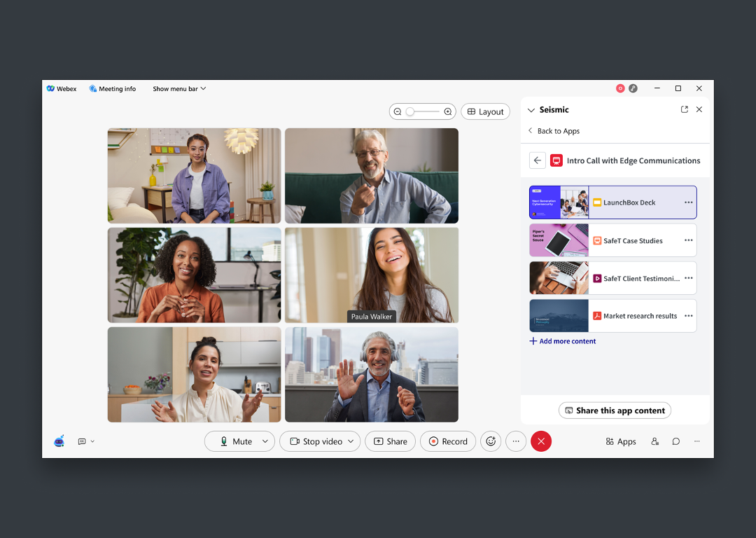The width and height of the screenshot is (756, 538).
Task: Open more options for Market research results
Action: point(689,315)
